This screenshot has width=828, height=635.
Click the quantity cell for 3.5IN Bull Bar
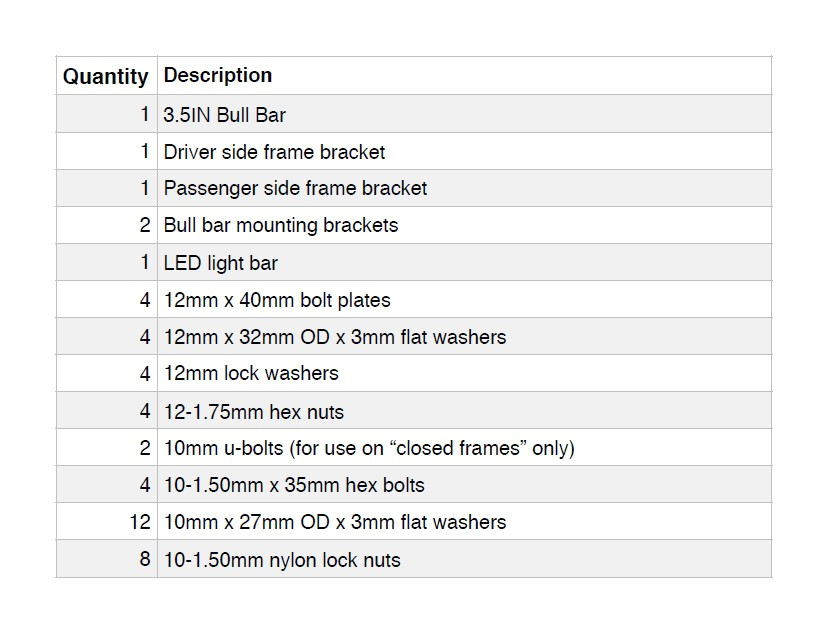coord(144,115)
